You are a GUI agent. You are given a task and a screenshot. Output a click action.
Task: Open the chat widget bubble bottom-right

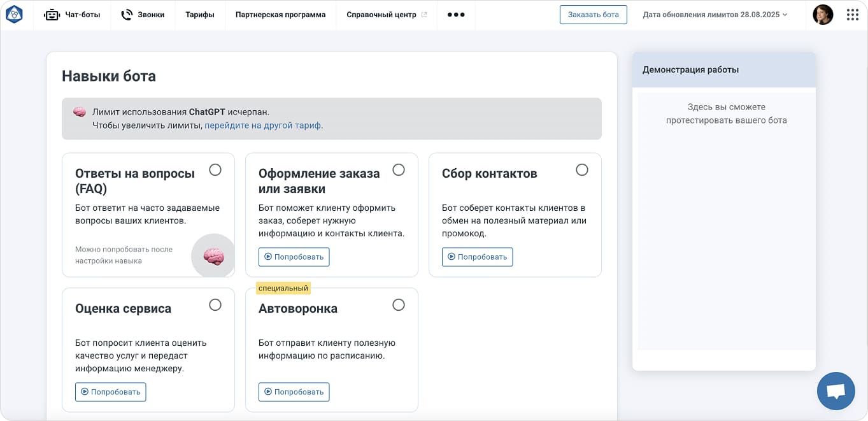(x=836, y=390)
